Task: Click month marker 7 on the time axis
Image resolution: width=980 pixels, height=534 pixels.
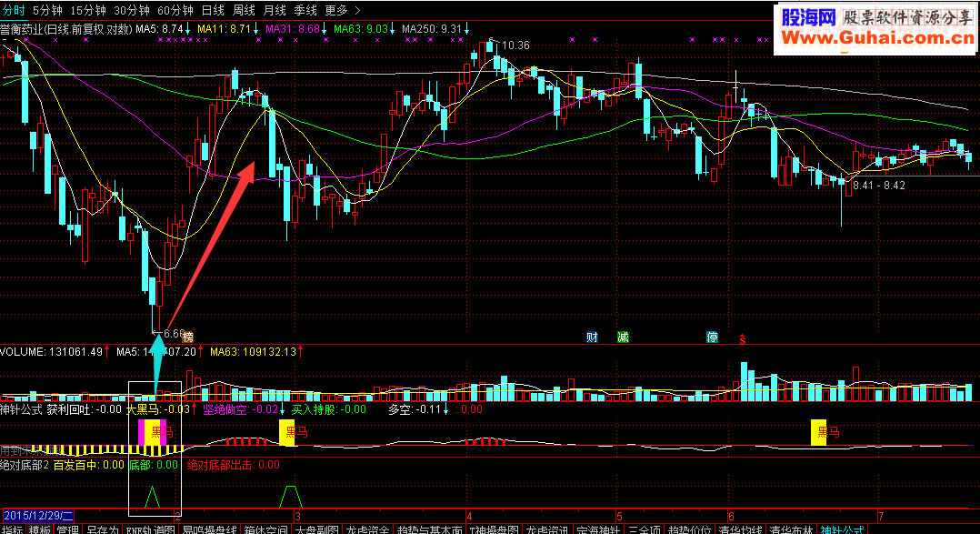Action: [881, 517]
